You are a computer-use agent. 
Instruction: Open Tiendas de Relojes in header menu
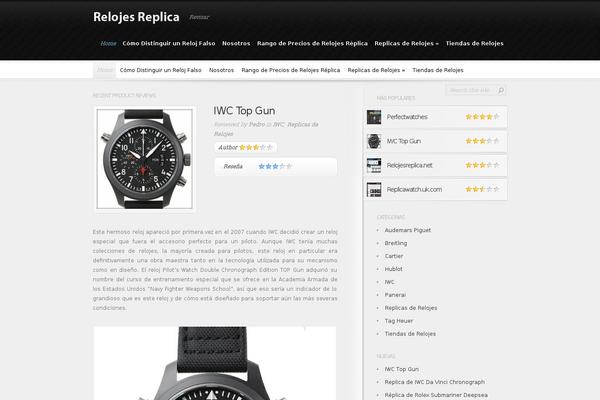click(474, 43)
